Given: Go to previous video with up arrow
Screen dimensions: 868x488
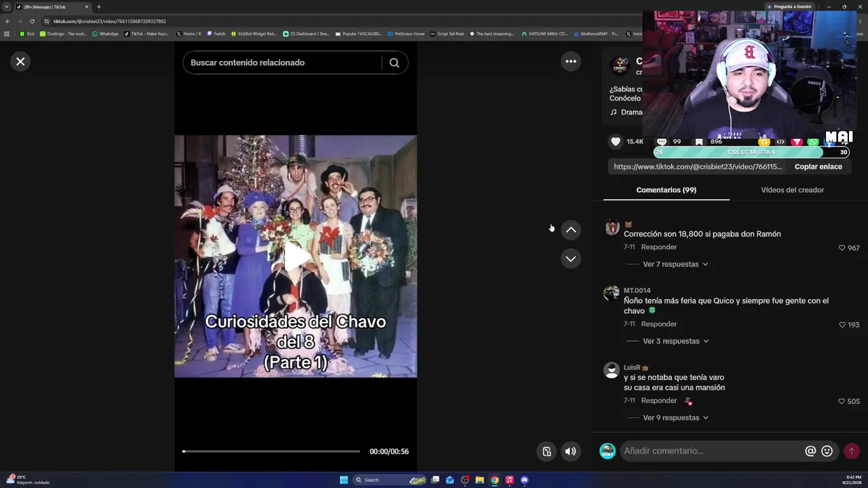Looking at the screenshot, I should (x=571, y=230).
